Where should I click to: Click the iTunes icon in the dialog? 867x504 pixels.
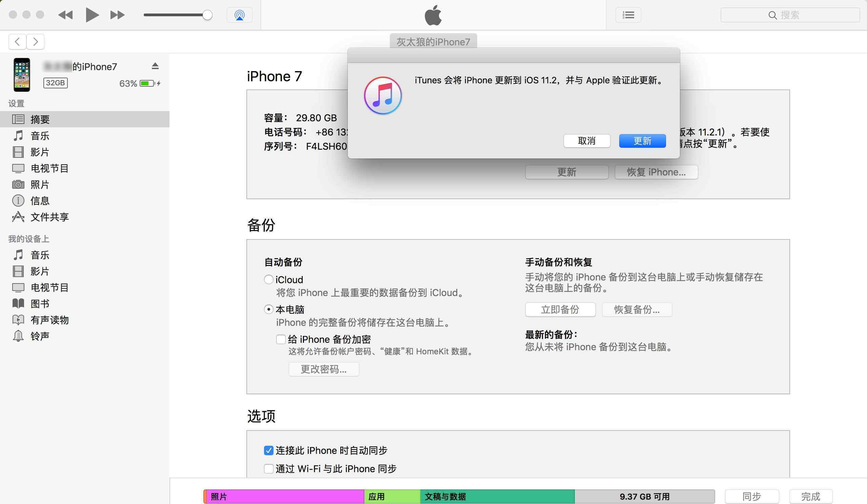coord(383,95)
